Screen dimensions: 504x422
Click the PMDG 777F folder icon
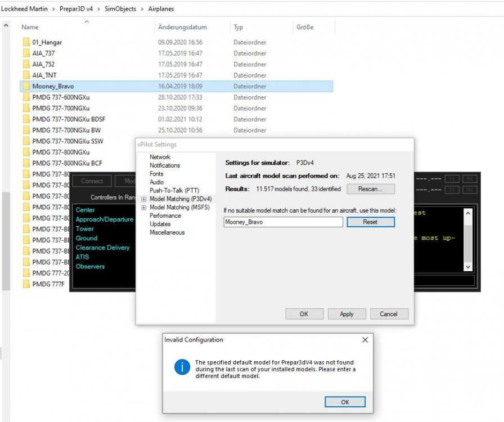click(26, 284)
